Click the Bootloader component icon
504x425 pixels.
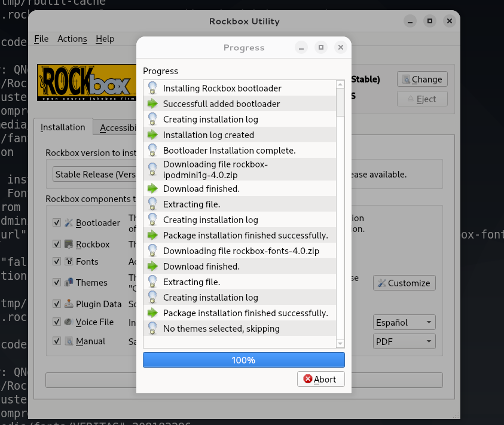[69, 223]
